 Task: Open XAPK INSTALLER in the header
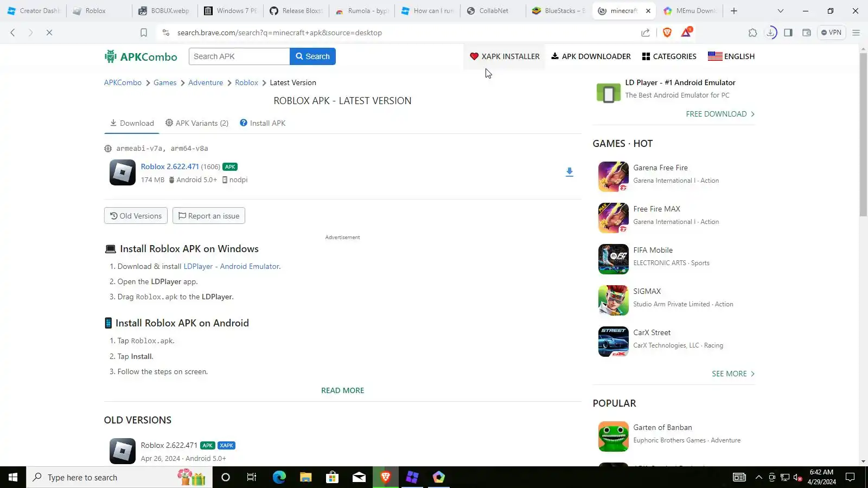click(505, 56)
